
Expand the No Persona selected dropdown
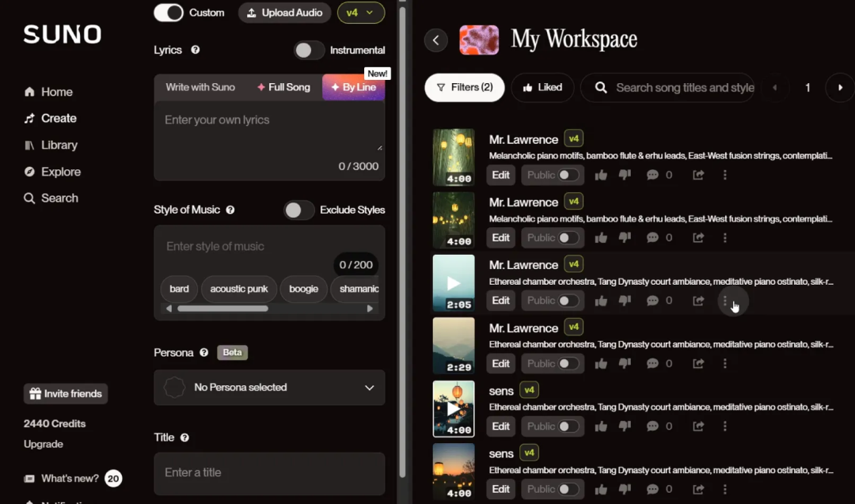(x=269, y=388)
